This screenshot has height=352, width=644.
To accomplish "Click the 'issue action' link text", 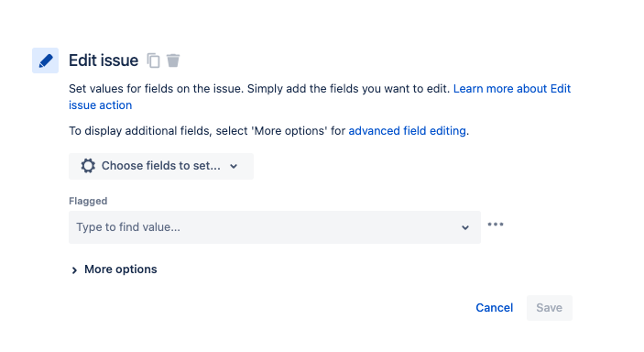I will (x=100, y=105).
